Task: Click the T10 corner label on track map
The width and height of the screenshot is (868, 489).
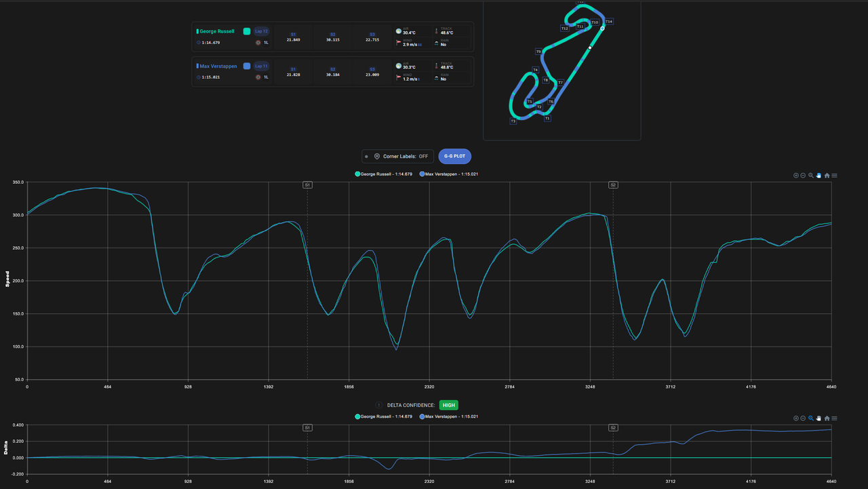Action: click(595, 22)
